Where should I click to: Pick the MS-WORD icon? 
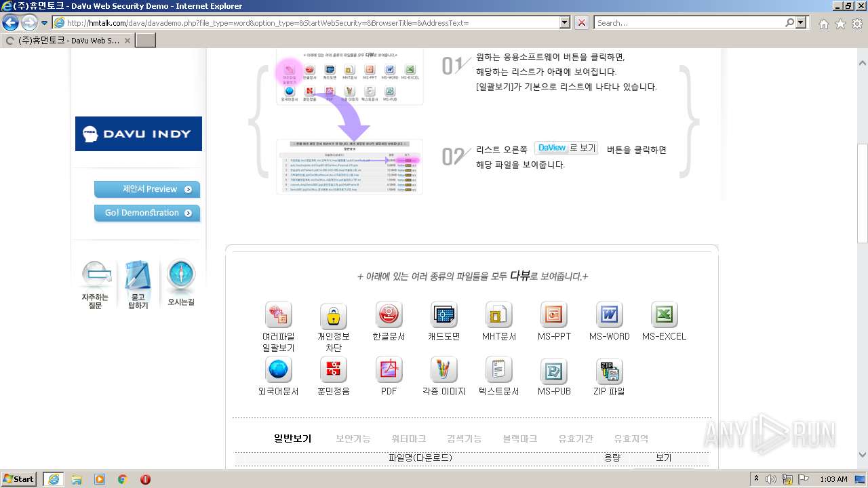click(609, 315)
